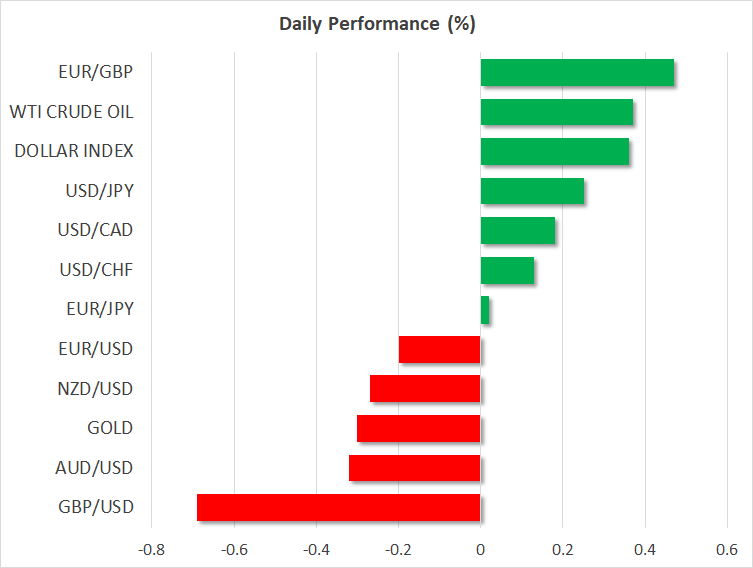The height and width of the screenshot is (568, 753).
Task: Click the GBP/USD axis label
Action: pos(95,507)
